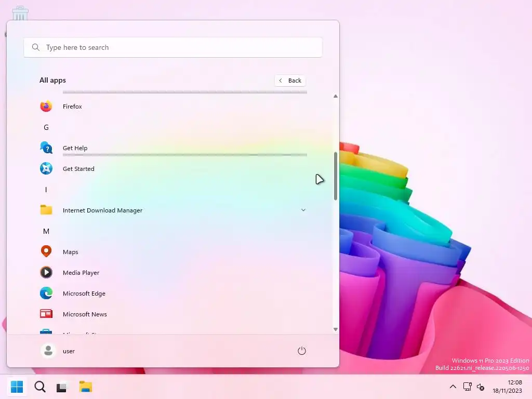The image size is (532, 399).
Task: Click the Get Help icon
Action: (46, 148)
